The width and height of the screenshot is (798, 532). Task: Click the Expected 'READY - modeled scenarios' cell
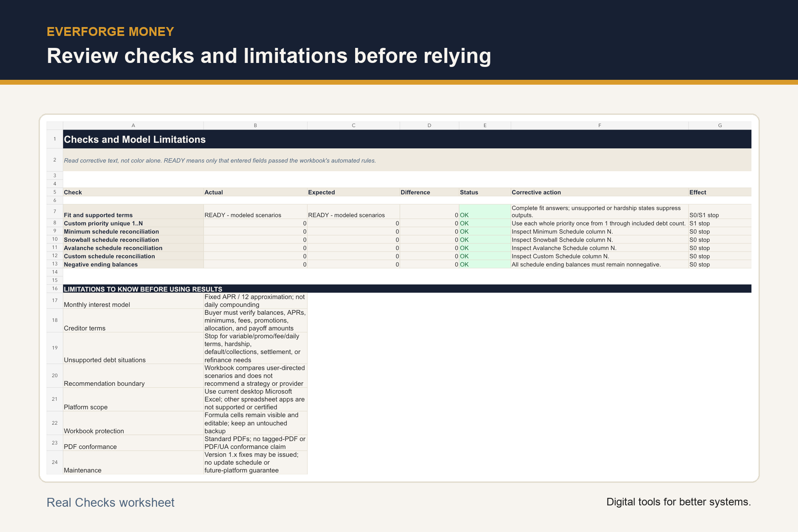tap(353, 211)
